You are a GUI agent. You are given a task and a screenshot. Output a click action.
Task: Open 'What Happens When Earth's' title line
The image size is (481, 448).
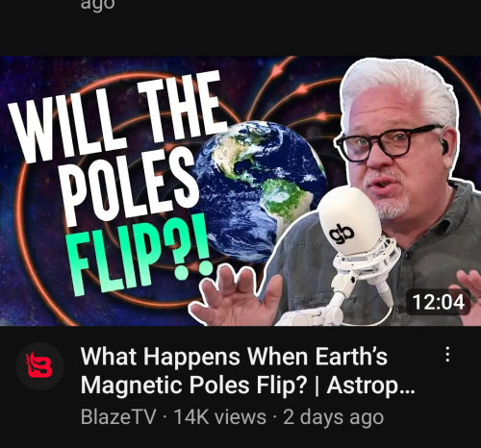pos(234,357)
